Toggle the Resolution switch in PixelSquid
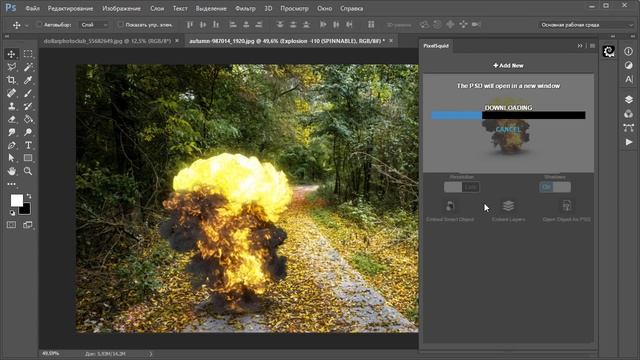640x360 pixels. click(x=462, y=187)
